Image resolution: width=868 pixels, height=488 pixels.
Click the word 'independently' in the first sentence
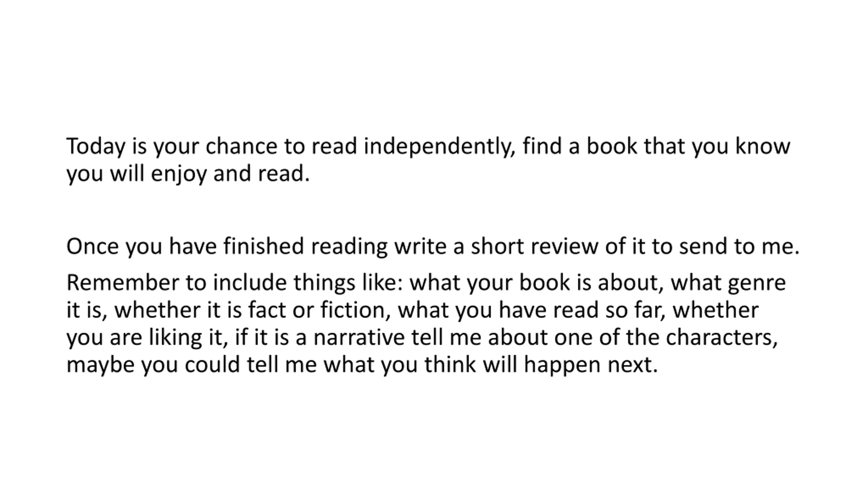pos(437,146)
